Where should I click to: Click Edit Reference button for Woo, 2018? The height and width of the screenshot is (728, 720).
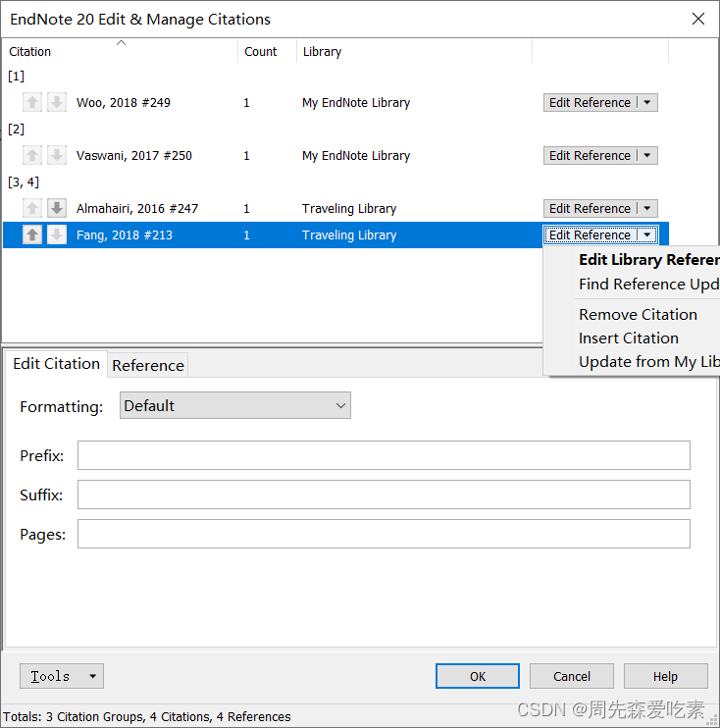pos(590,103)
